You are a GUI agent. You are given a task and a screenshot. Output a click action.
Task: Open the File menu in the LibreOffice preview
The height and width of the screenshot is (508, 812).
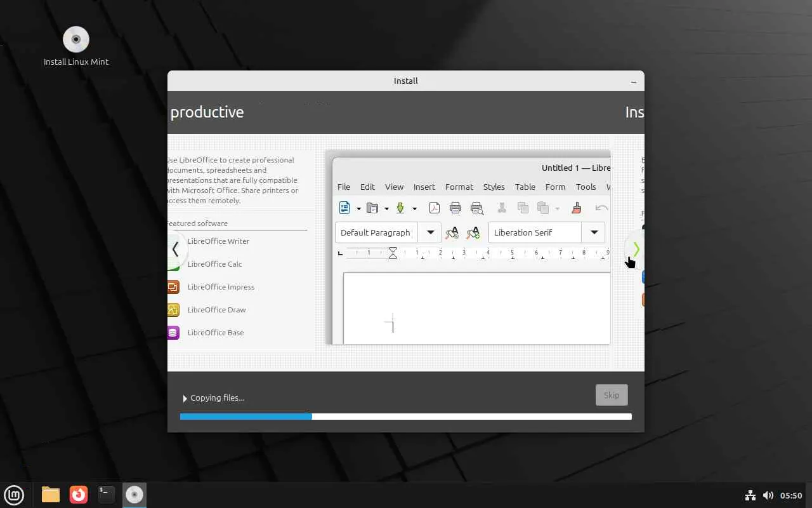(344, 187)
